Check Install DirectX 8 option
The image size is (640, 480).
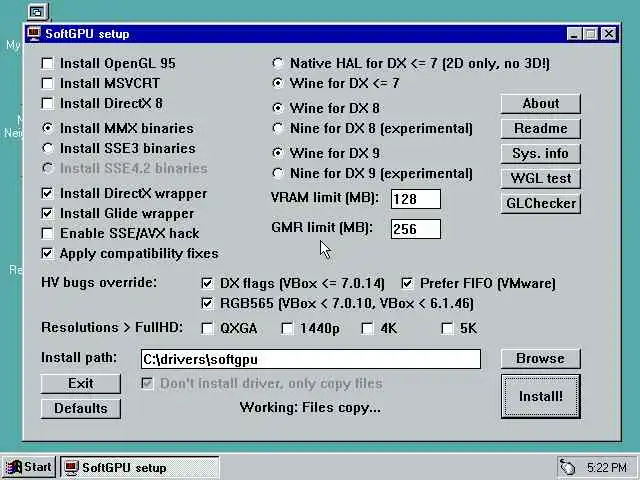click(48, 103)
